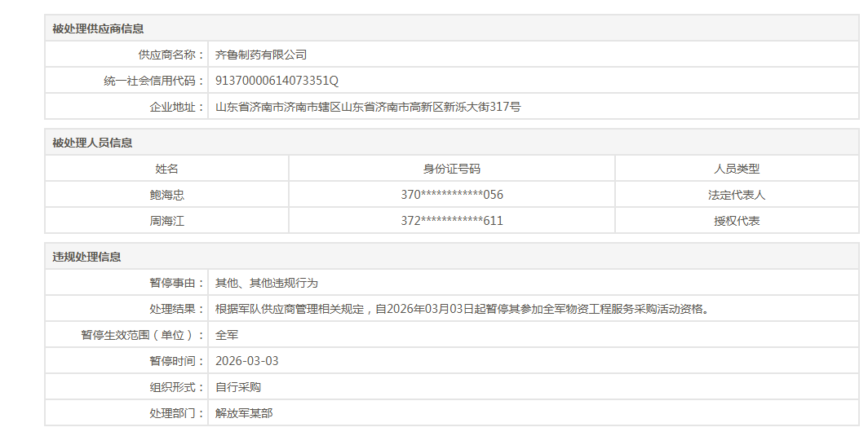Select the value 其他、其他违规行为

pyautogui.click(x=266, y=283)
